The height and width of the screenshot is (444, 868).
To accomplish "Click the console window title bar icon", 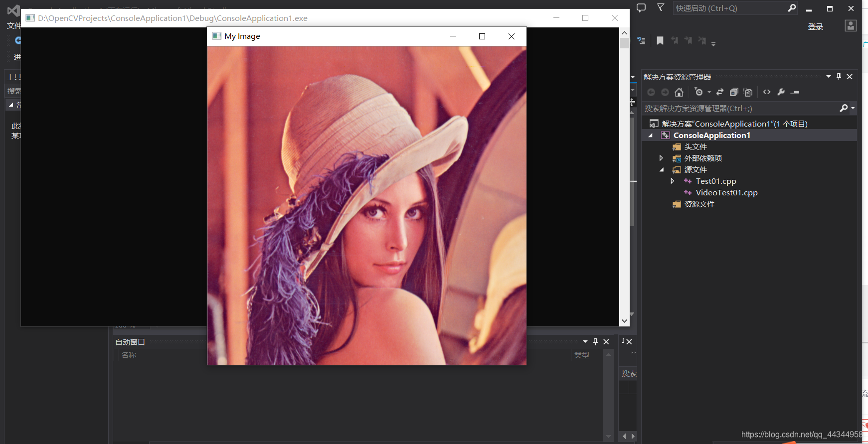I will click(x=30, y=18).
